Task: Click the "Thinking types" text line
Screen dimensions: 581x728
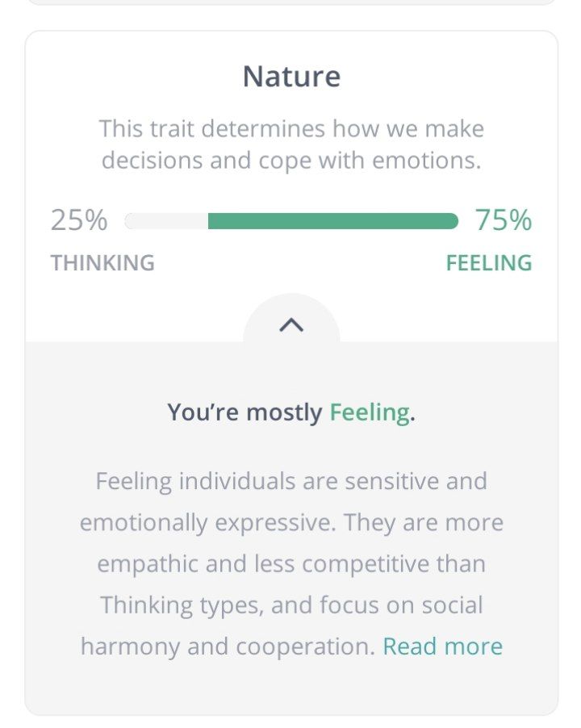Action: 182,605
